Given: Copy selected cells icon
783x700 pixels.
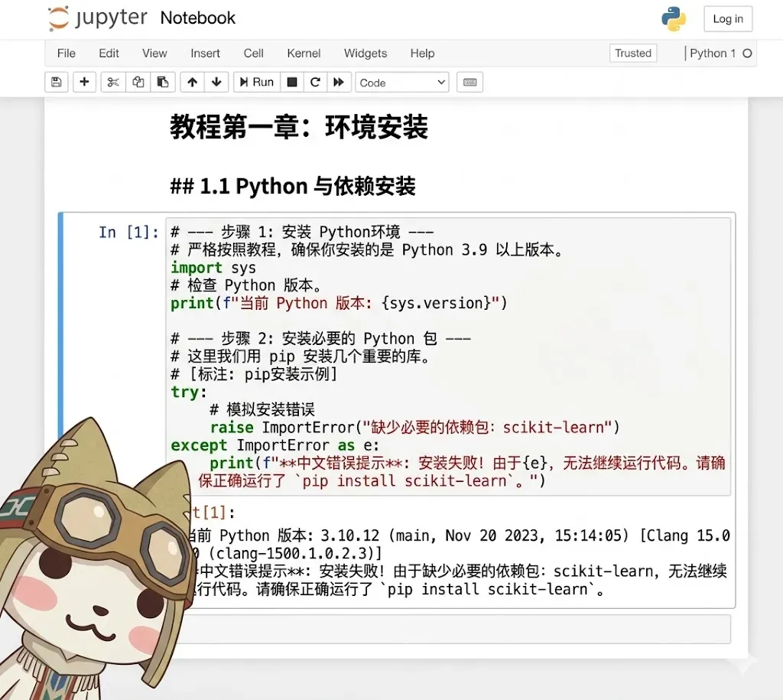Looking at the screenshot, I should [138, 82].
